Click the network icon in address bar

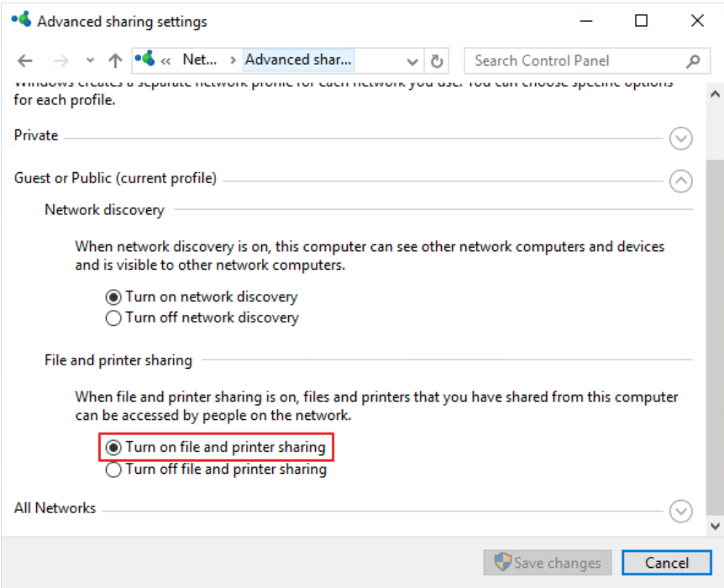point(144,60)
